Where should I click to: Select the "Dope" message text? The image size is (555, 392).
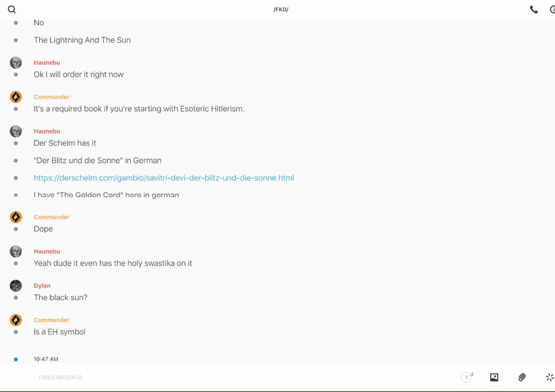pos(43,229)
